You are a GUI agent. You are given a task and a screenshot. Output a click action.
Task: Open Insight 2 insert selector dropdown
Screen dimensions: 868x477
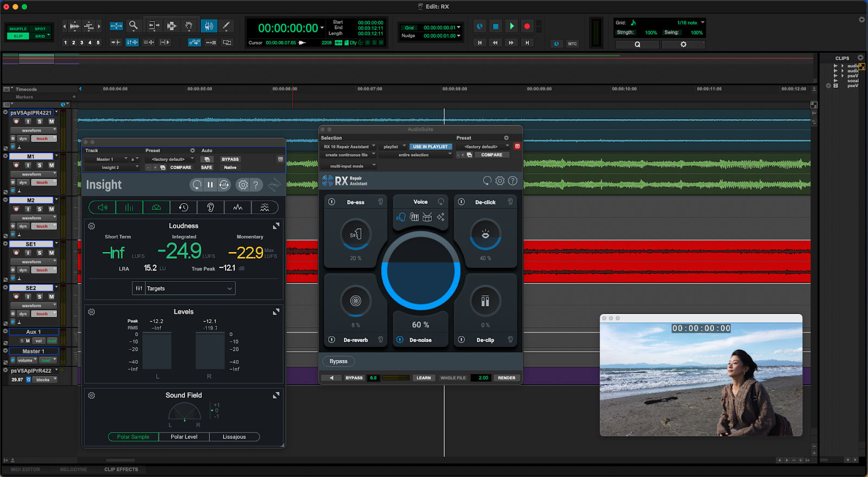tap(112, 167)
